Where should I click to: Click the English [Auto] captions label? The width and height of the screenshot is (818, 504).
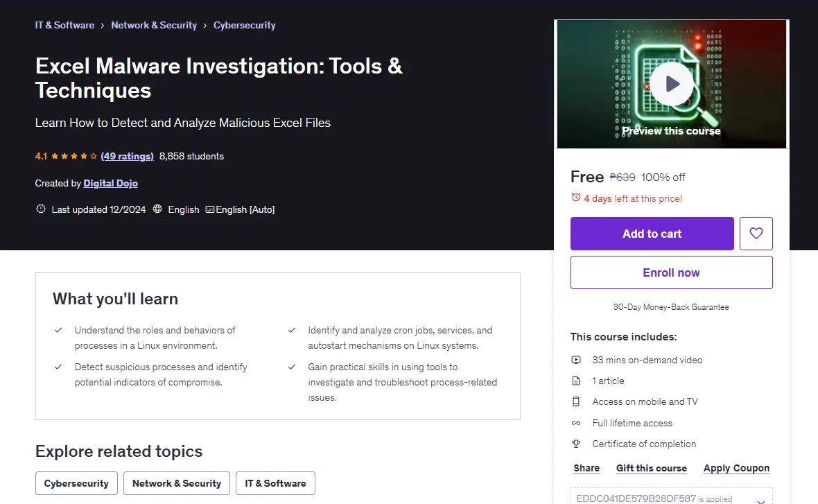(x=245, y=209)
